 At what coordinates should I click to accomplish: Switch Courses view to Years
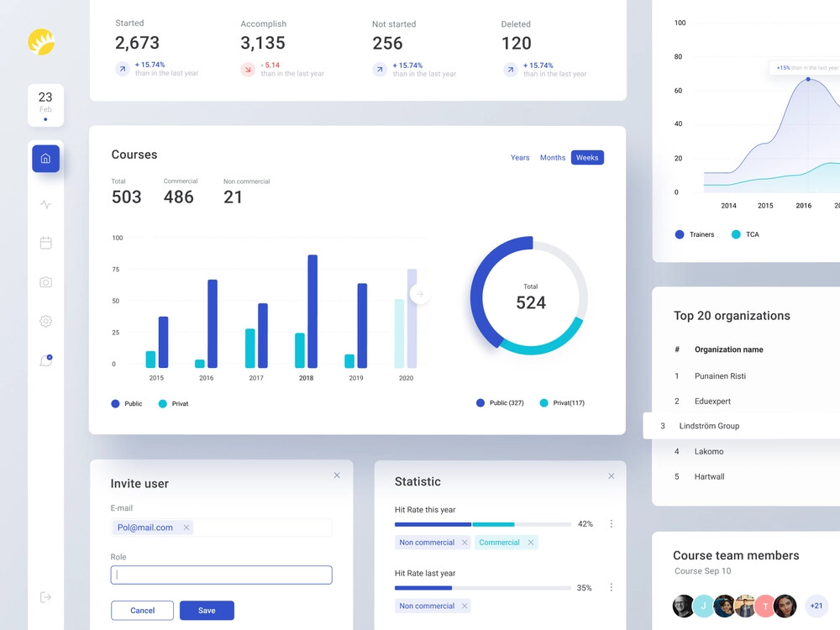tap(520, 157)
